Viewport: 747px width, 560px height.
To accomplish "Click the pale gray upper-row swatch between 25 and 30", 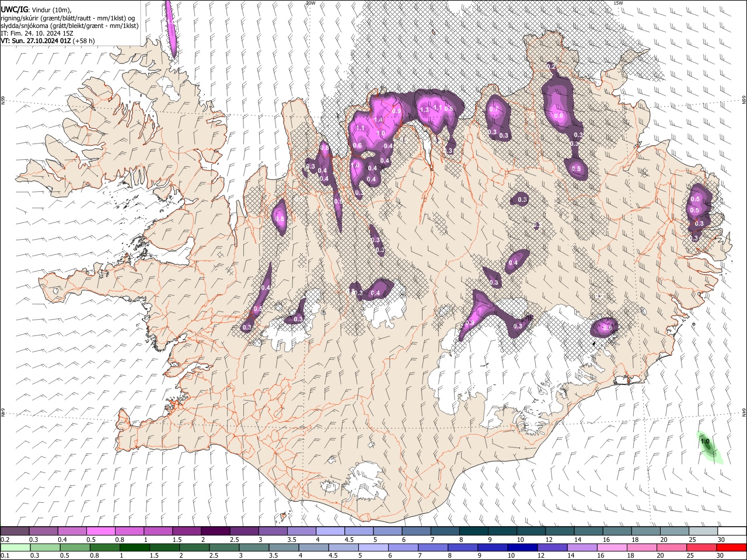I will click(703, 531).
